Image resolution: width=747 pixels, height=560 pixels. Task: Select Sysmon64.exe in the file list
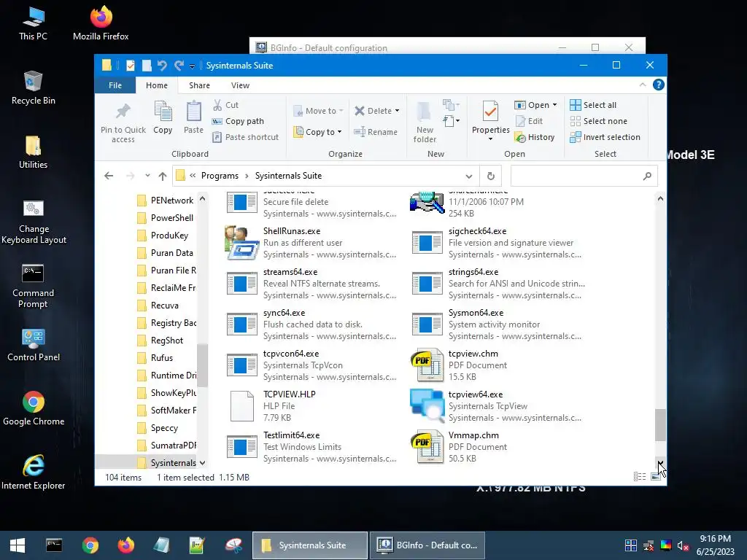pos(498,324)
